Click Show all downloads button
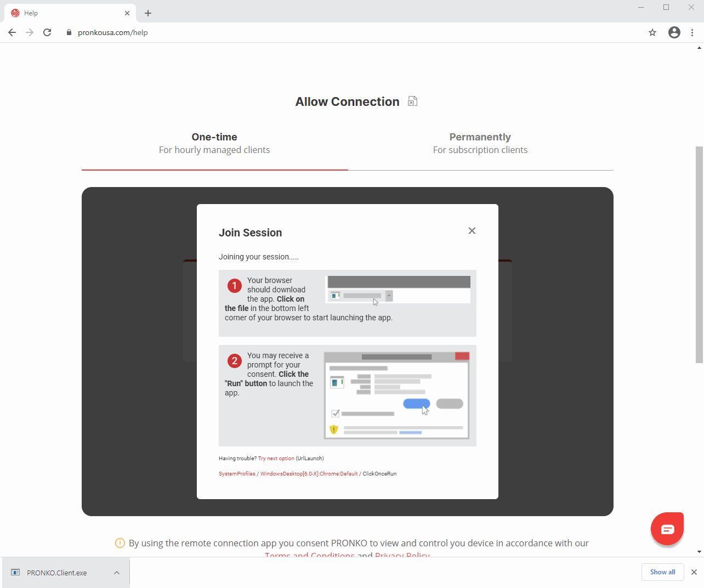 coord(663,572)
